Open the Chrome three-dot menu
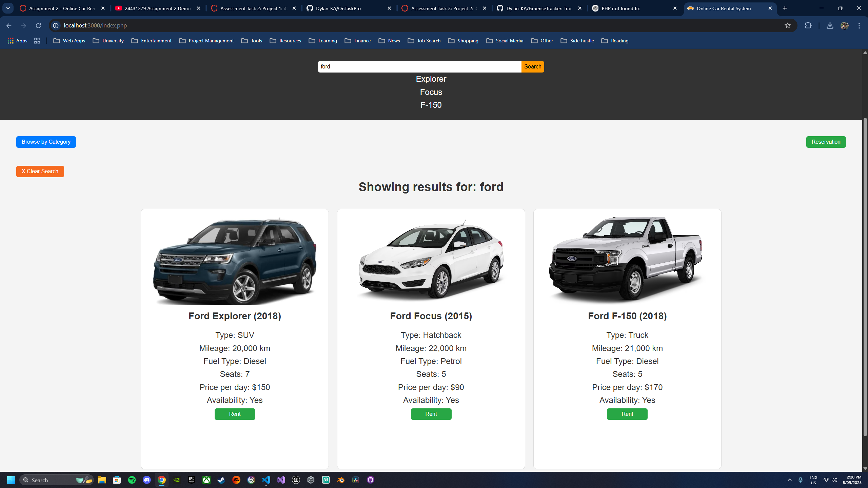This screenshot has width=868, height=488. coord(859,25)
